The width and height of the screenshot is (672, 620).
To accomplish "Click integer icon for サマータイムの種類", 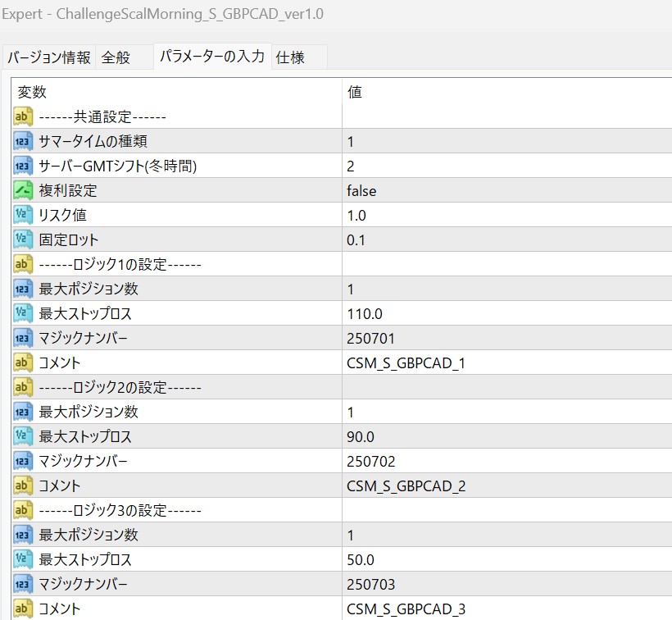I will pos(23,141).
